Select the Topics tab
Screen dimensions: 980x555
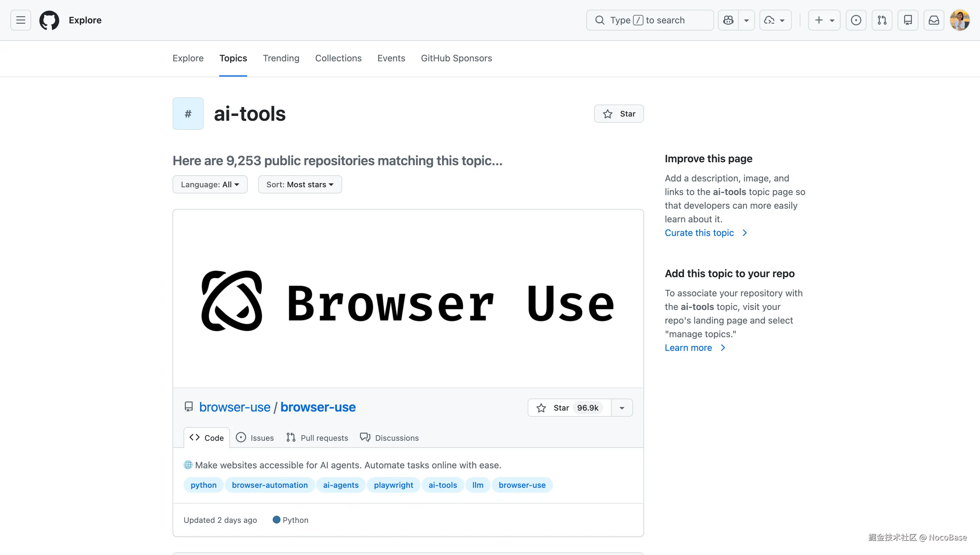click(233, 58)
